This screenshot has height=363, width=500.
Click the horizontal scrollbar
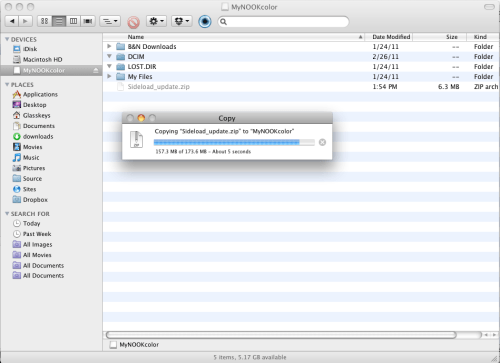click(281, 335)
